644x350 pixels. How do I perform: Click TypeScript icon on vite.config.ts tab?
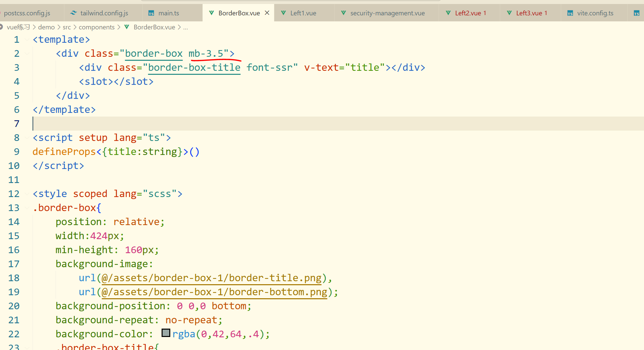570,13
